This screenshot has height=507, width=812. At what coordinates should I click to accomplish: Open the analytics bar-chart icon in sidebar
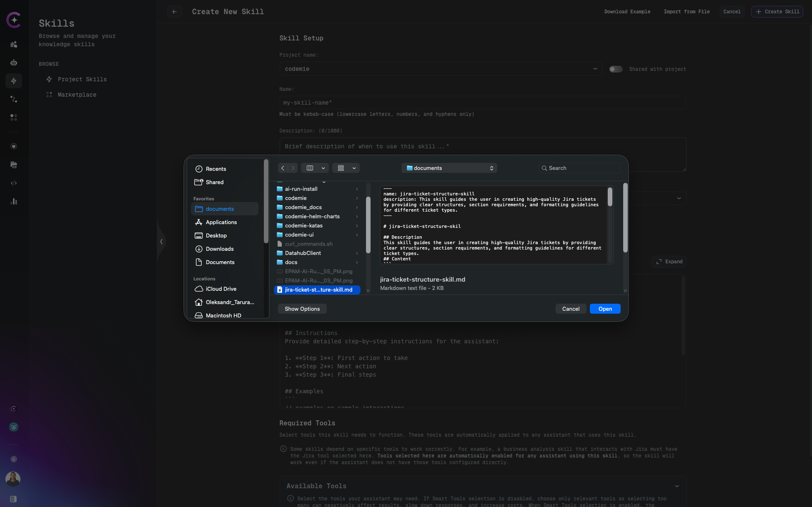(13, 201)
